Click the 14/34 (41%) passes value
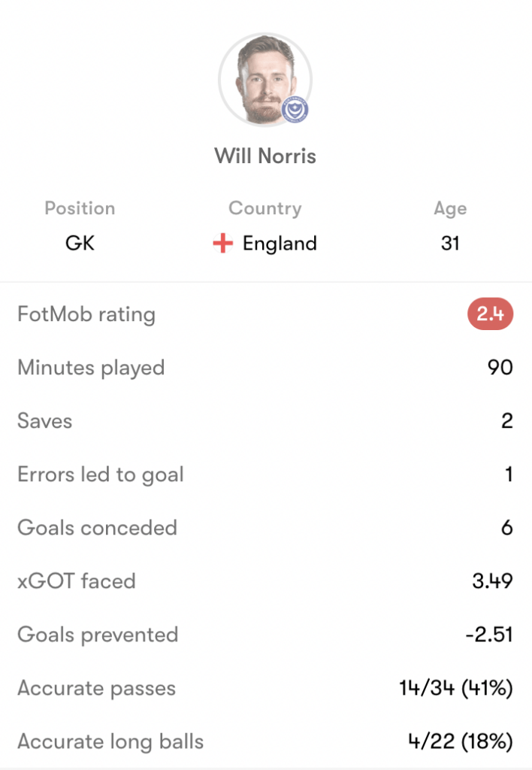The width and height of the screenshot is (532, 770). (x=456, y=688)
